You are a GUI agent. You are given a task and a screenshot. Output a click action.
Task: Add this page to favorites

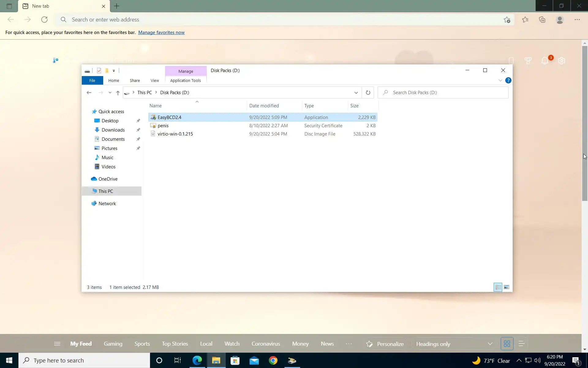coord(507,20)
